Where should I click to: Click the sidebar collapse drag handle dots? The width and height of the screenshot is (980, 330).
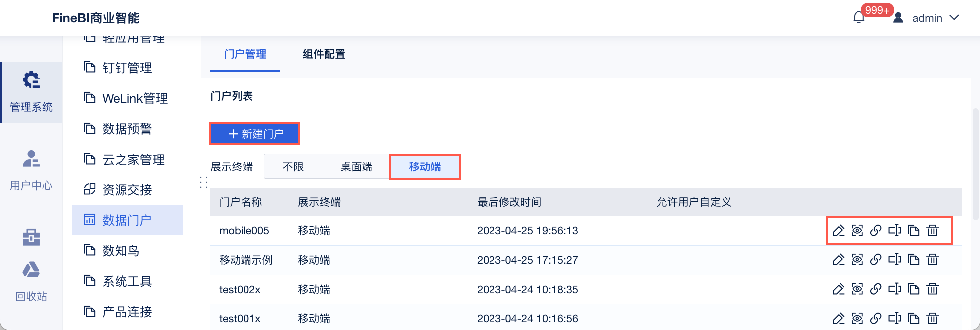(203, 182)
